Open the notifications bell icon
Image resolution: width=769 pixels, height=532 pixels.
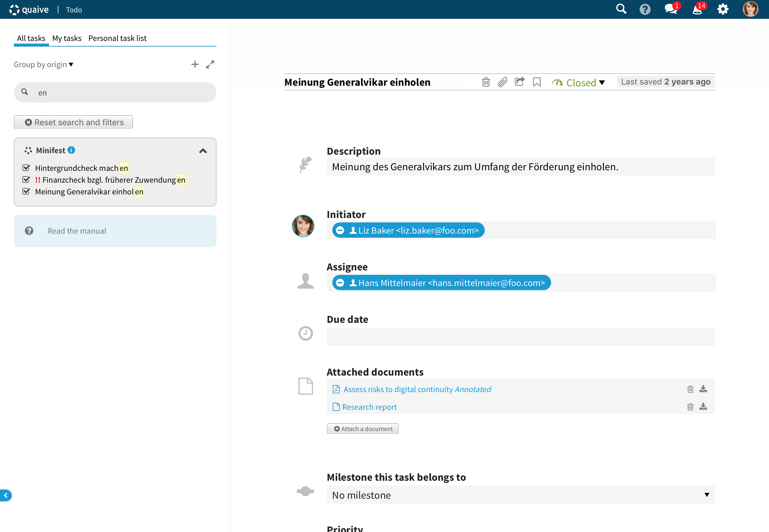coord(697,9)
